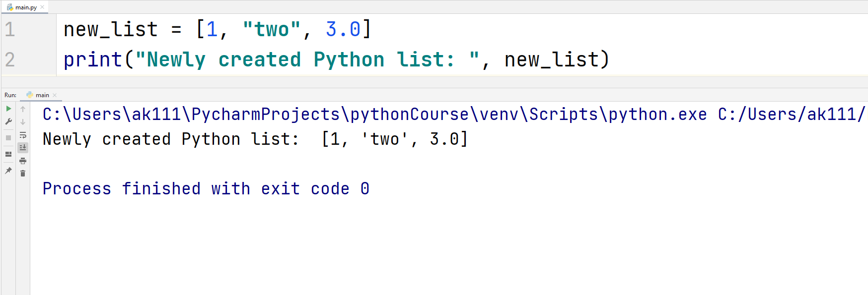
Task: Toggle soft-wrap for console output
Action: [23, 135]
